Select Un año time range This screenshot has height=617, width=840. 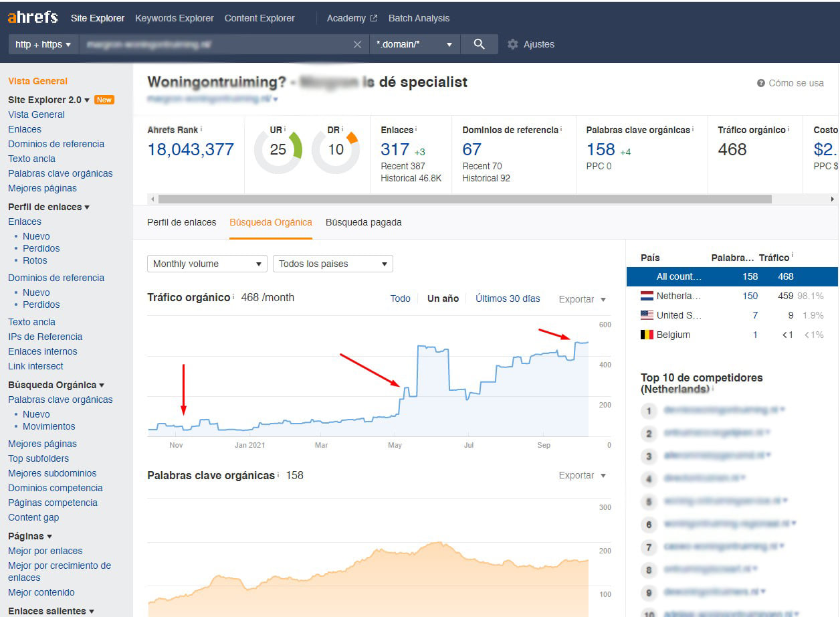coord(443,298)
